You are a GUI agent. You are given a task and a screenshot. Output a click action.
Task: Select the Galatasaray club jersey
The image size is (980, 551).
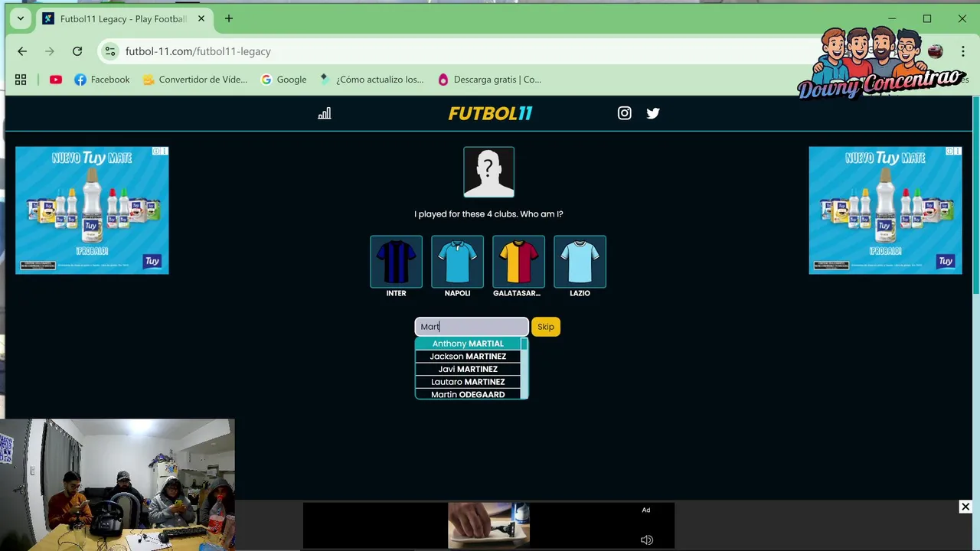[x=518, y=262]
